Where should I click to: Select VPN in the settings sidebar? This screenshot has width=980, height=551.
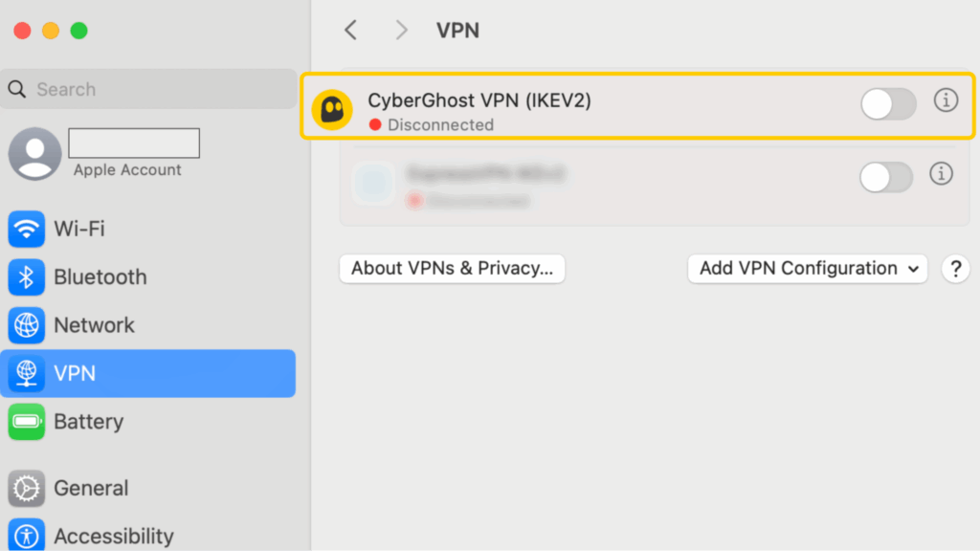(x=148, y=373)
